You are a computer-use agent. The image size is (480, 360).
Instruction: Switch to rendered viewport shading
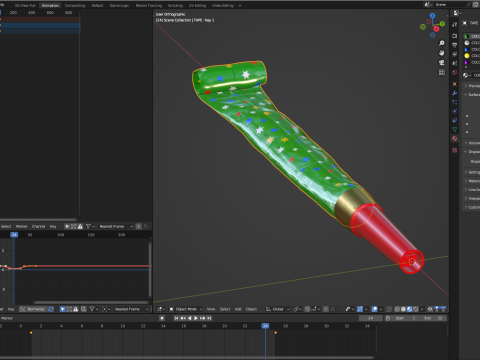tap(416, 309)
